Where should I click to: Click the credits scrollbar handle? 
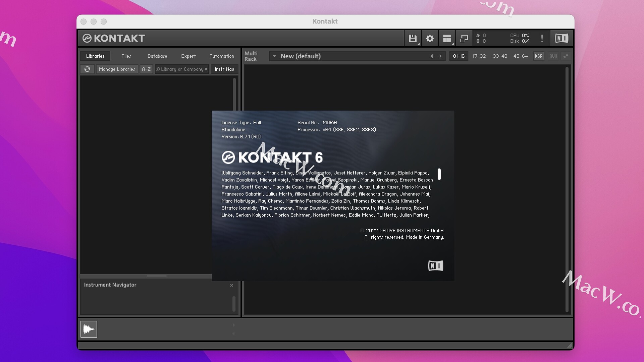(x=439, y=174)
